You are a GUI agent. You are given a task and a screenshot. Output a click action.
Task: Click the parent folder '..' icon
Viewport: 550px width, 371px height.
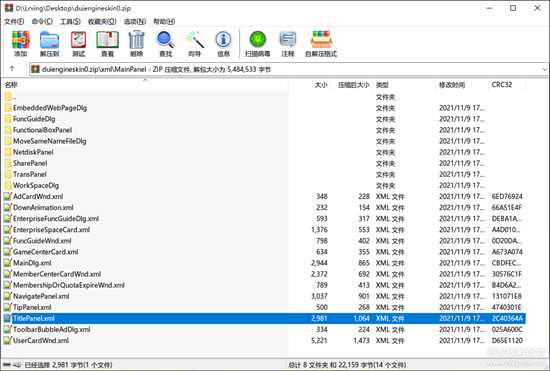coord(8,97)
